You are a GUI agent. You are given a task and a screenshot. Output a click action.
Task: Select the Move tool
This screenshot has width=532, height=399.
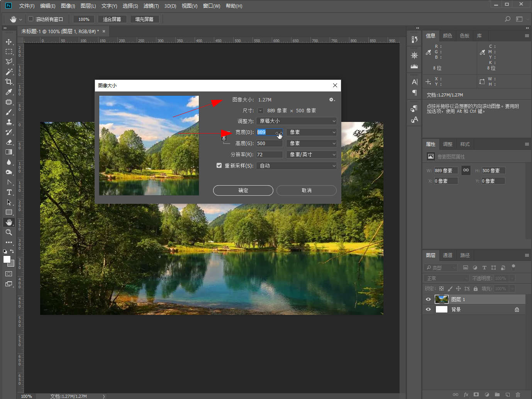[9, 42]
